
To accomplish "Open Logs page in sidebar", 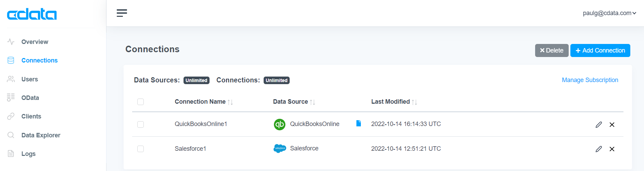I will [x=28, y=154].
